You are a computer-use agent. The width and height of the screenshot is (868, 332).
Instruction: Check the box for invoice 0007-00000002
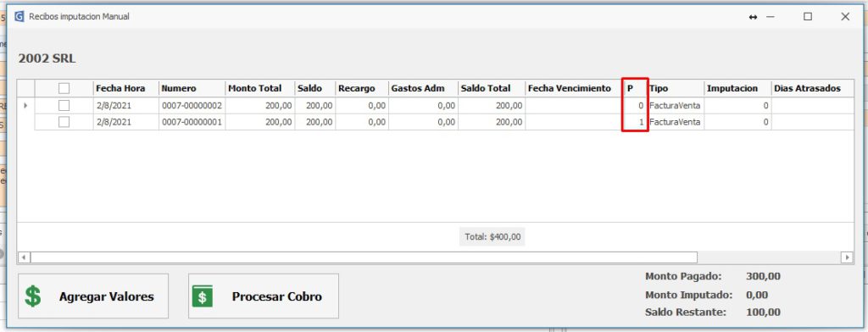pyautogui.click(x=64, y=105)
